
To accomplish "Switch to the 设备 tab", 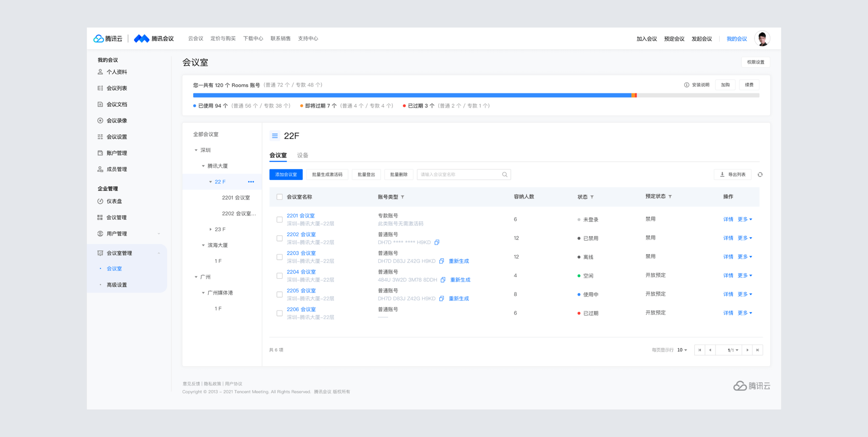I will click(x=303, y=155).
